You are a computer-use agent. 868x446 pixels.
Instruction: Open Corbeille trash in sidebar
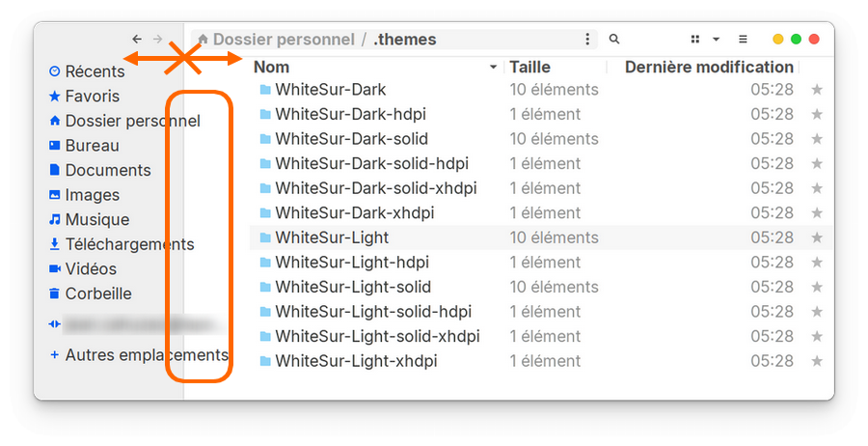click(x=97, y=293)
